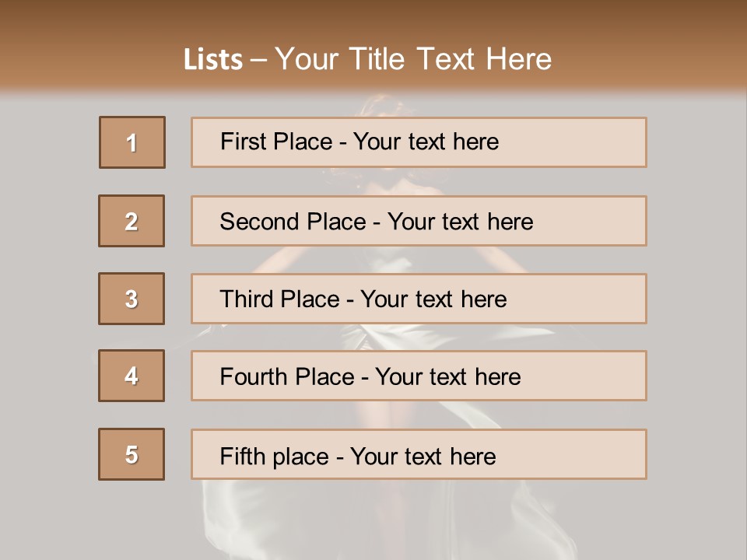Select the number 4 square
Screen dimensions: 747x560
tap(132, 376)
